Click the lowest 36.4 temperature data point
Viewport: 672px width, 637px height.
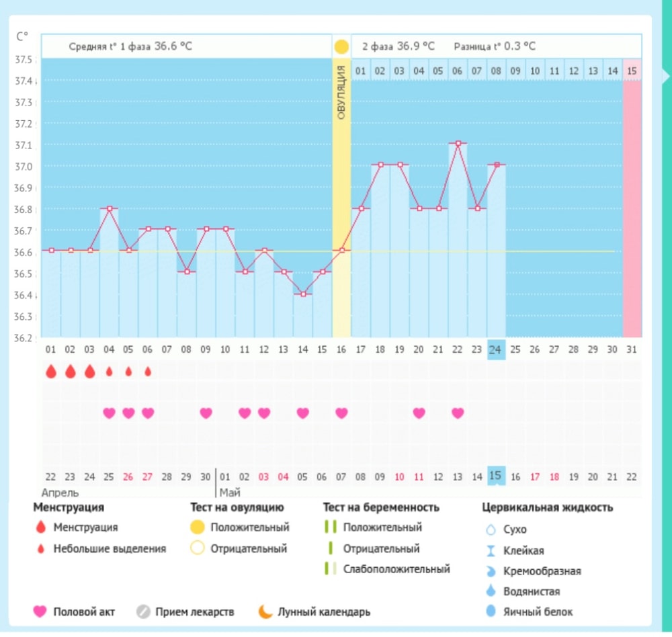[303, 294]
